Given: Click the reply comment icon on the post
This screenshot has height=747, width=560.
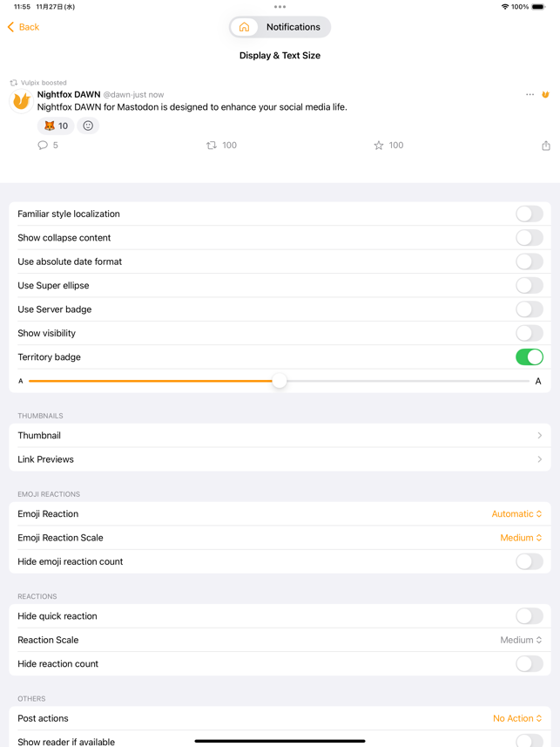Looking at the screenshot, I should 43,146.
